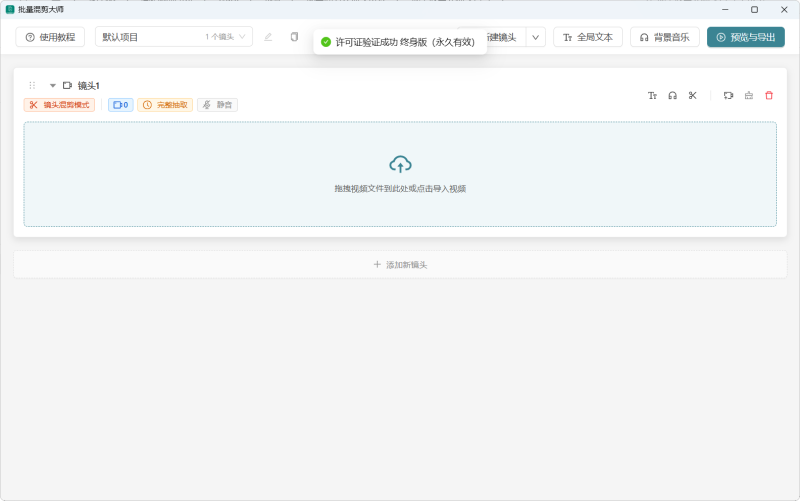Maximize the application window

coord(754,9)
